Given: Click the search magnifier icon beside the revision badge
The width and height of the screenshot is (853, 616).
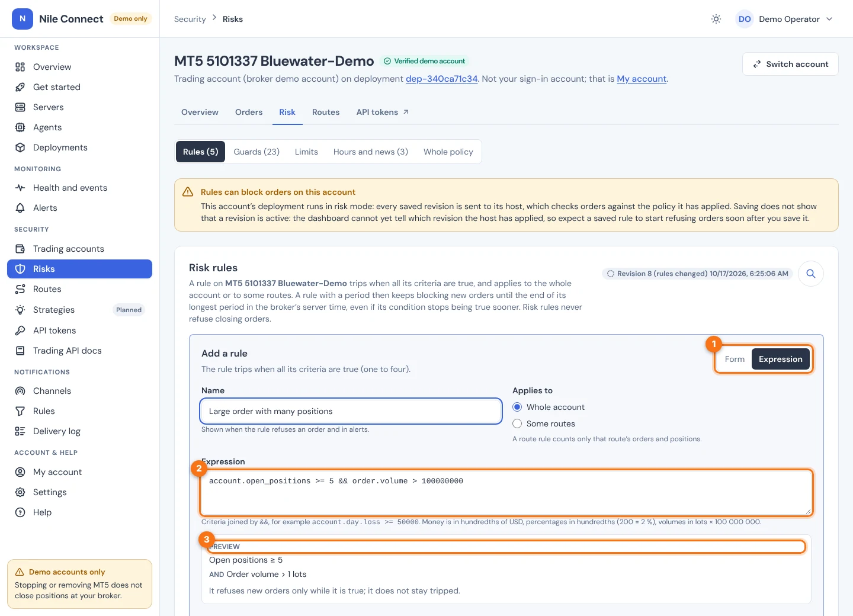Looking at the screenshot, I should (811, 274).
